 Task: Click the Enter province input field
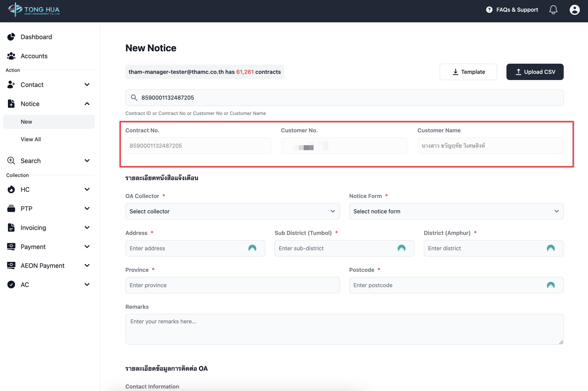coord(232,285)
